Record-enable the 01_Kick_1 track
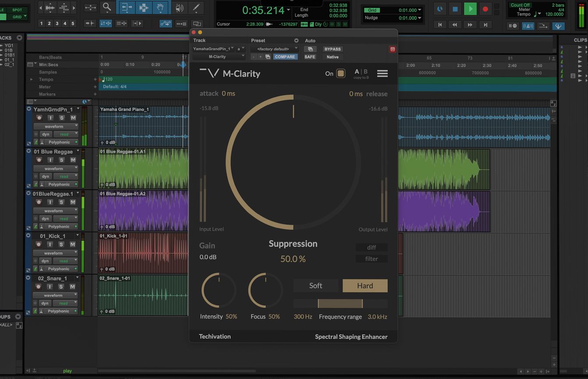The image size is (588, 379). tap(39, 245)
